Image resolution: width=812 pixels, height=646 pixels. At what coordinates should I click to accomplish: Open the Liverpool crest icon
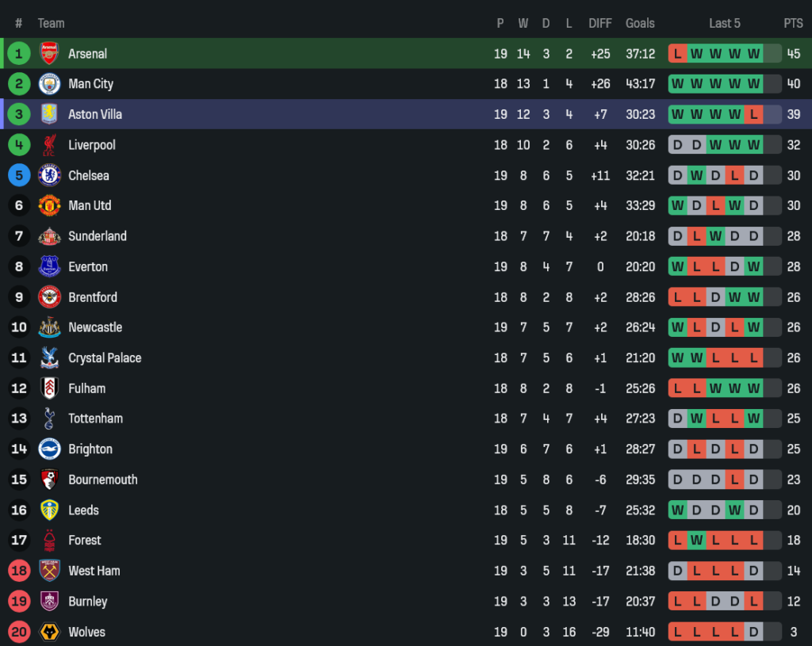click(49, 145)
